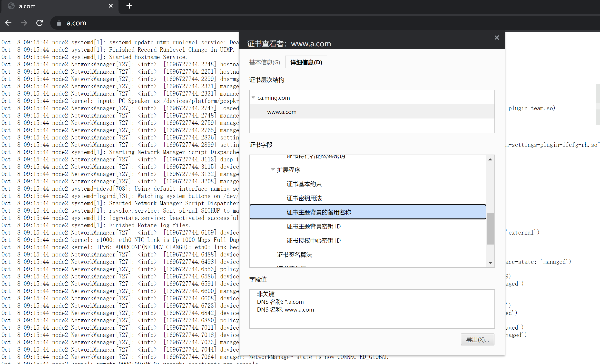Reload the a.com page
Image resolution: width=600 pixels, height=364 pixels.
(x=40, y=23)
